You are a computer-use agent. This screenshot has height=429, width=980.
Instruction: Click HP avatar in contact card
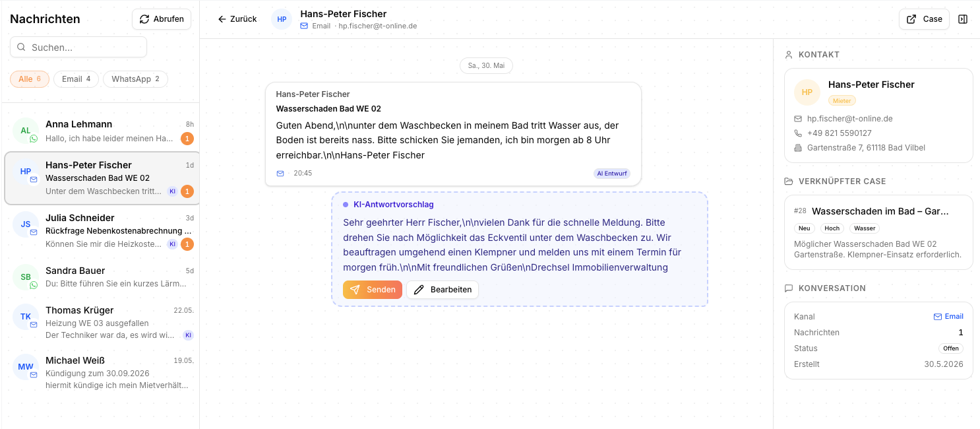807,92
